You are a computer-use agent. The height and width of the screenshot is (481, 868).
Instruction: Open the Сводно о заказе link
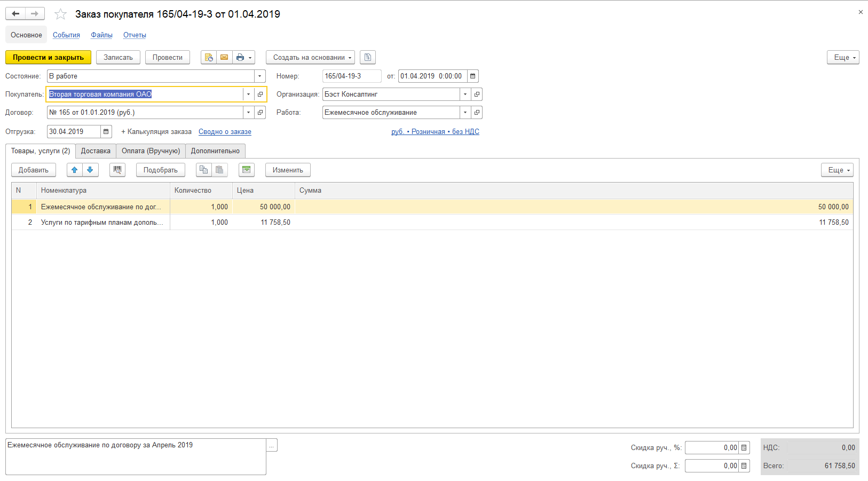(225, 132)
